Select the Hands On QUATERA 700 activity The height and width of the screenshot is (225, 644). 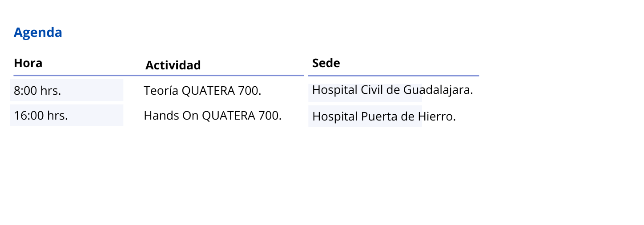tap(213, 116)
